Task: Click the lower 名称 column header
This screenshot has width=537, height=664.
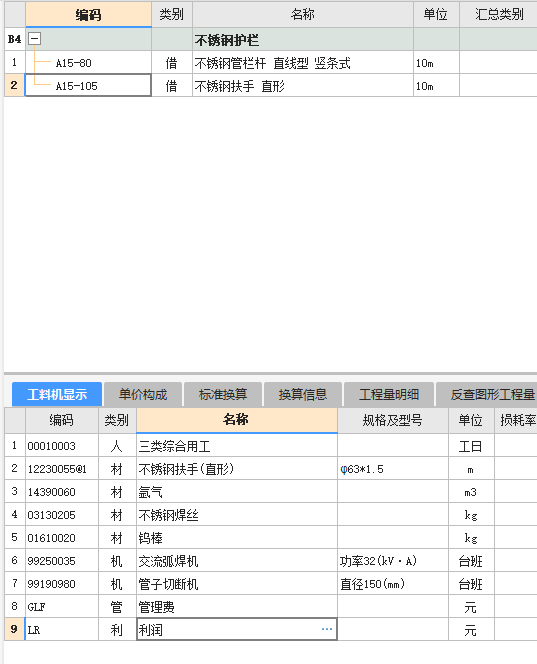Action: (237, 420)
